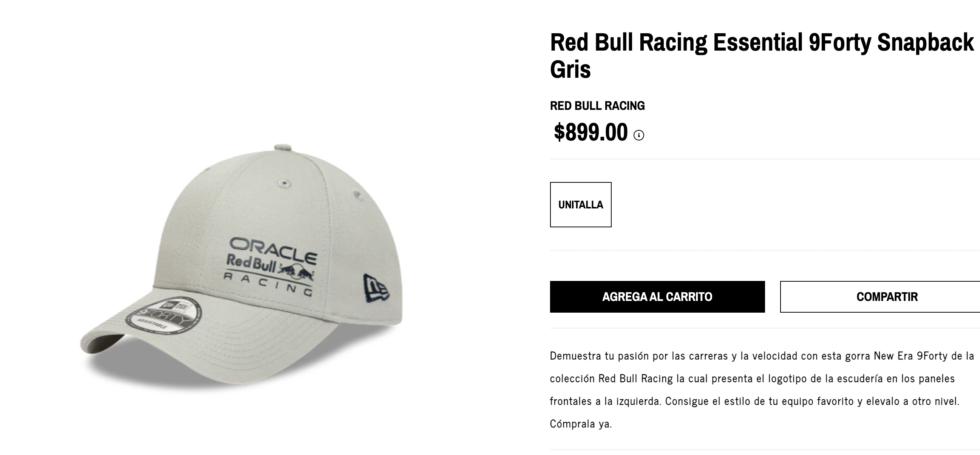980x455 pixels.
Task: Click the word Gris in the title
Action: (x=570, y=69)
